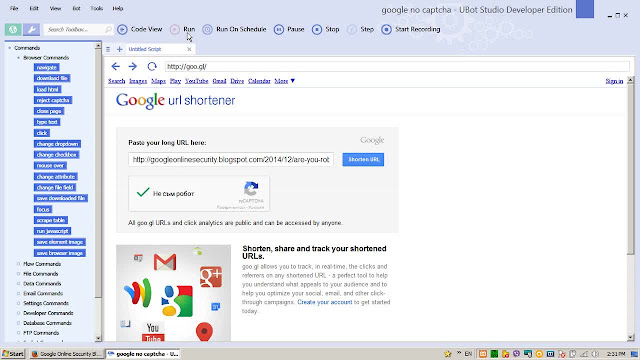Open the Bot menu
This screenshot has height=360, width=640.
[x=76, y=8]
